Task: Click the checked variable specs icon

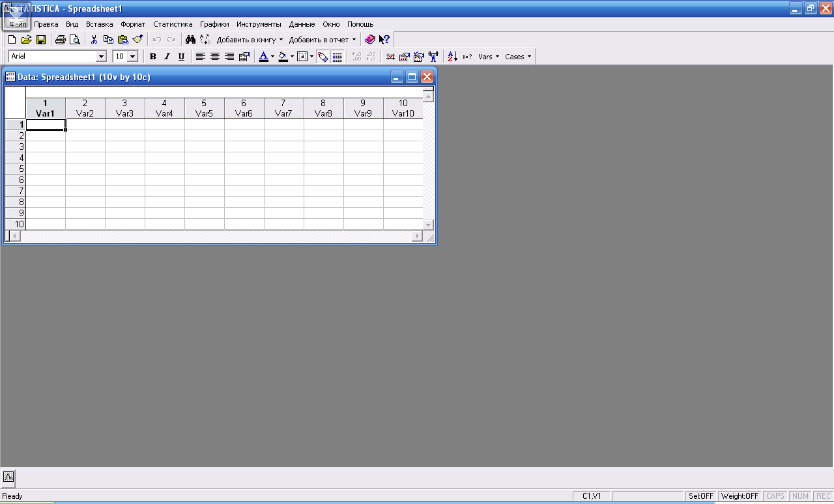Action: (x=418, y=57)
